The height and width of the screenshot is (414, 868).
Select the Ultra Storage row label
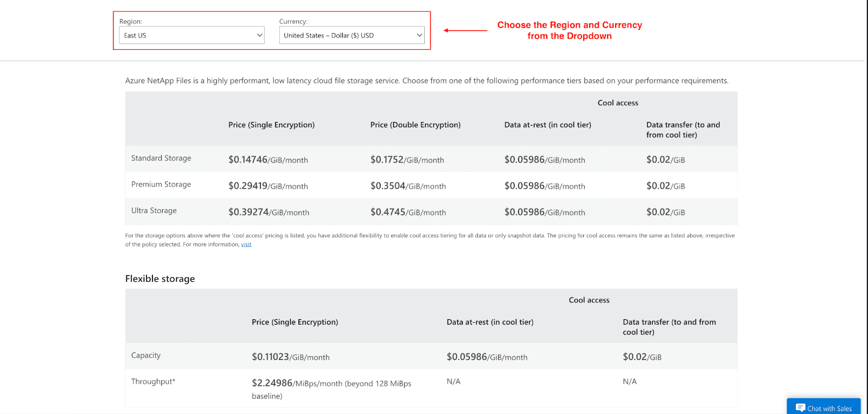coord(154,211)
